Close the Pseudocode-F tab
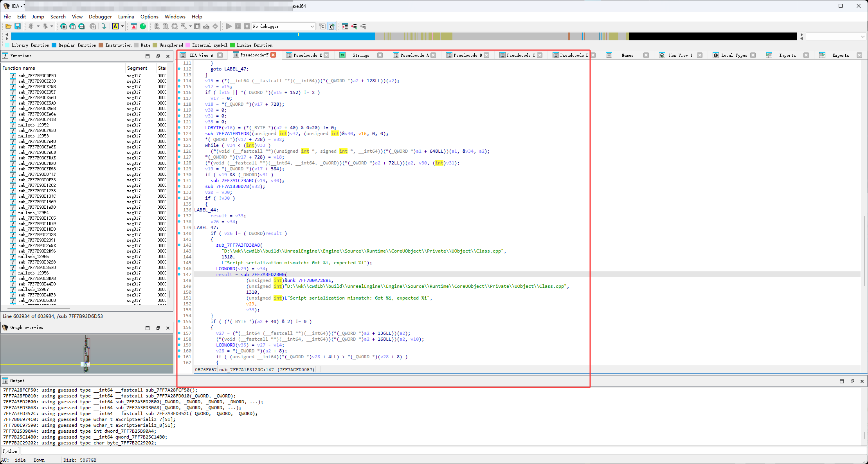The height and width of the screenshot is (464, 868). 274,55
